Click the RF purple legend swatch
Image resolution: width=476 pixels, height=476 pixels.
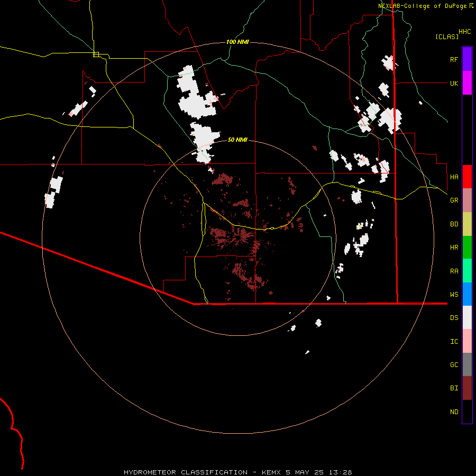(467, 59)
